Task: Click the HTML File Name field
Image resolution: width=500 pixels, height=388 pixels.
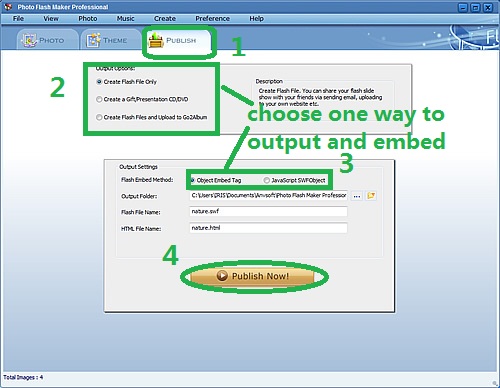Action: click(x=268, y=228)
